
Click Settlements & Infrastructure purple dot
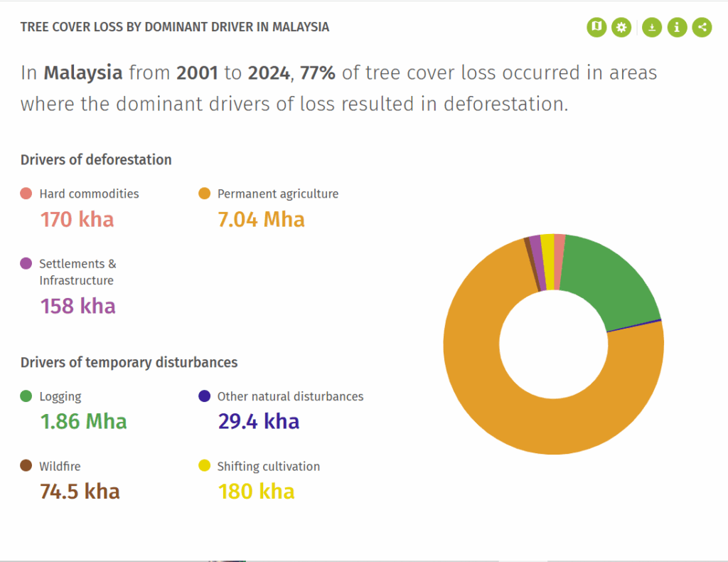tap(26, 263)
